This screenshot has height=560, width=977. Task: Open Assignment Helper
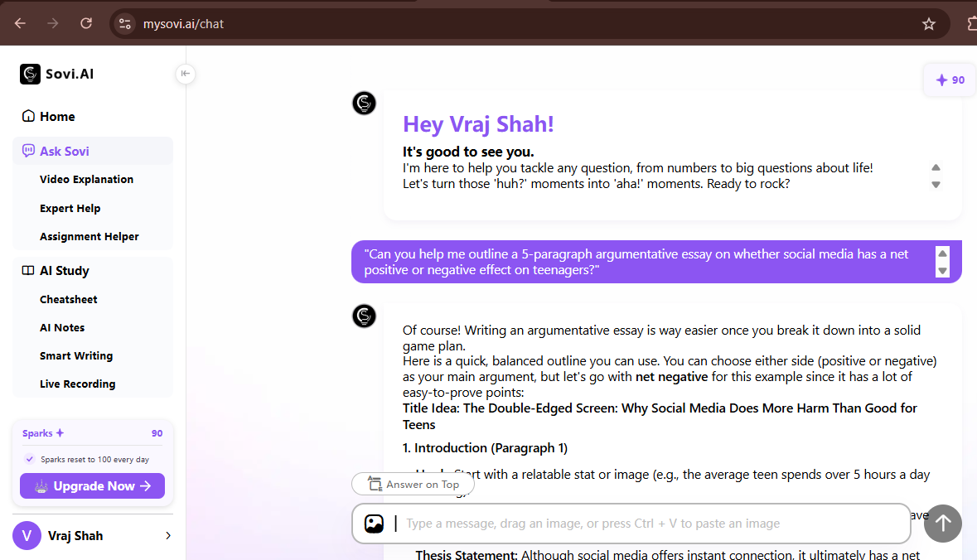tap(89, 237)
